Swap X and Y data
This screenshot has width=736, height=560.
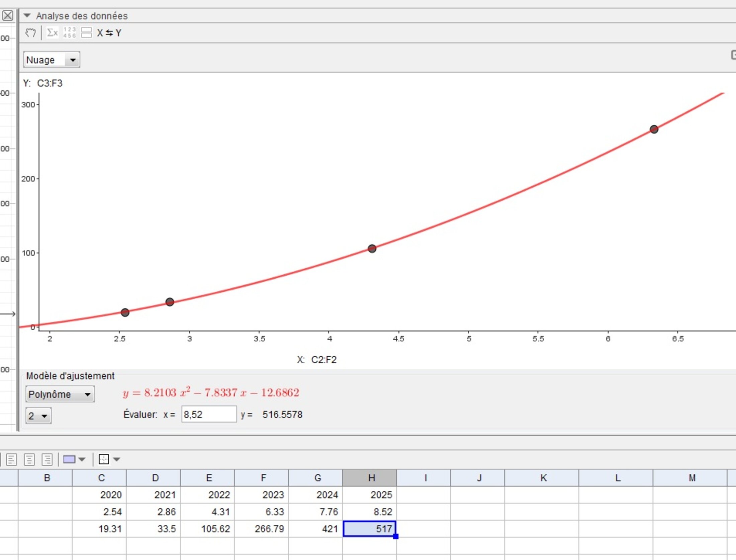(109, 33)
